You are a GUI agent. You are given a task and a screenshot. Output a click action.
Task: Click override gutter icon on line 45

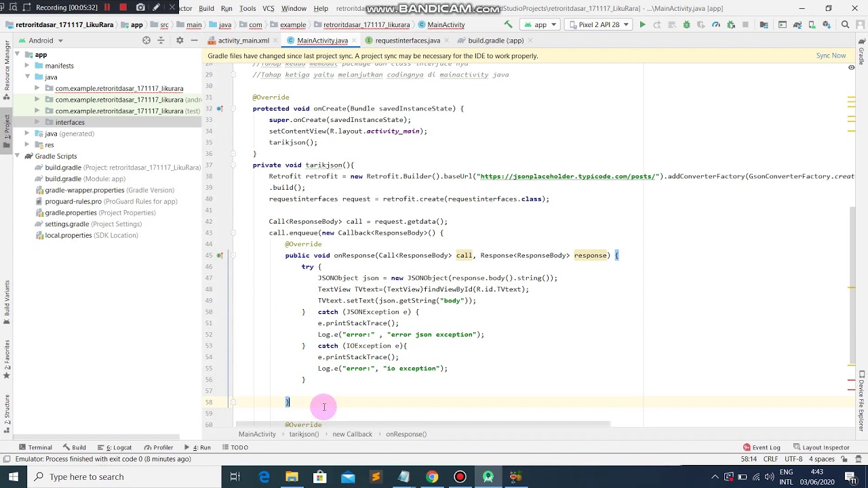click(x=220, y=256)
